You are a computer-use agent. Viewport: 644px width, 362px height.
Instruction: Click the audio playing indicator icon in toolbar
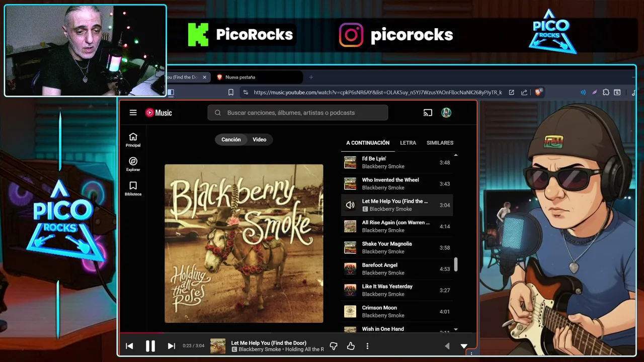[583, 93]
